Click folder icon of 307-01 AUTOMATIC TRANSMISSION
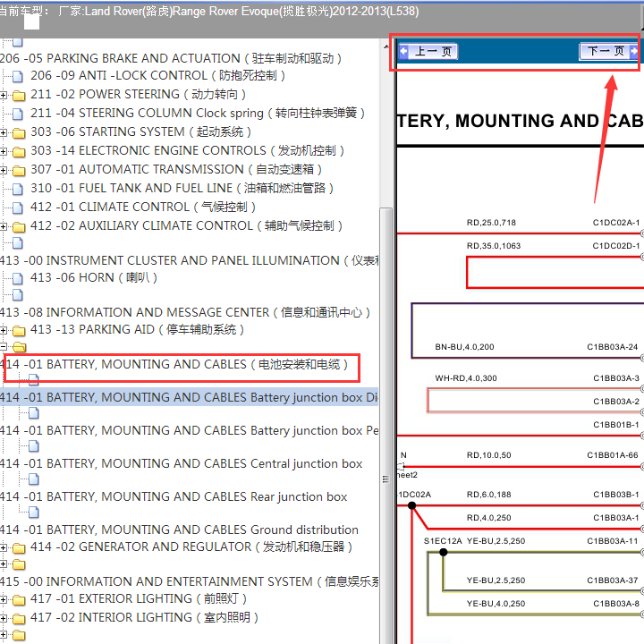Viewport: 644px width, 644px height. tap(19, 171)
